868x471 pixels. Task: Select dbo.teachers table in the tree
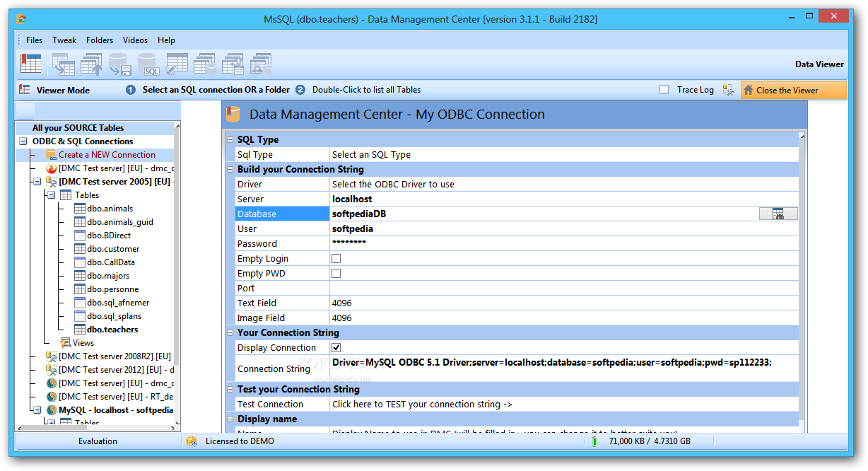112,330
